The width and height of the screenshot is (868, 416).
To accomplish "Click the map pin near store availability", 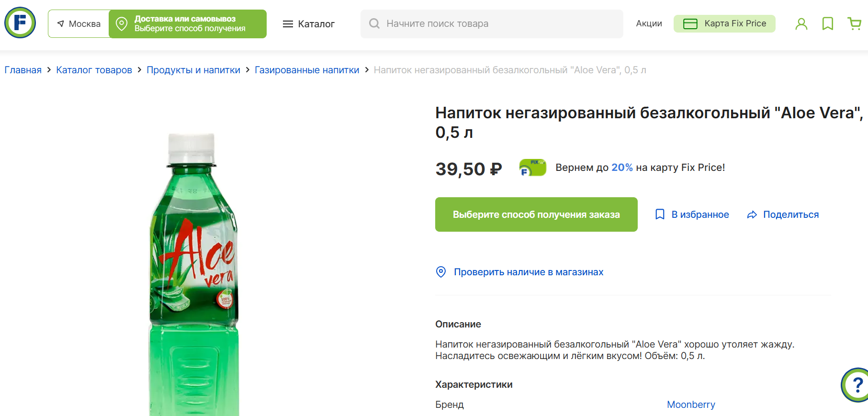I will tap(441, 272).
